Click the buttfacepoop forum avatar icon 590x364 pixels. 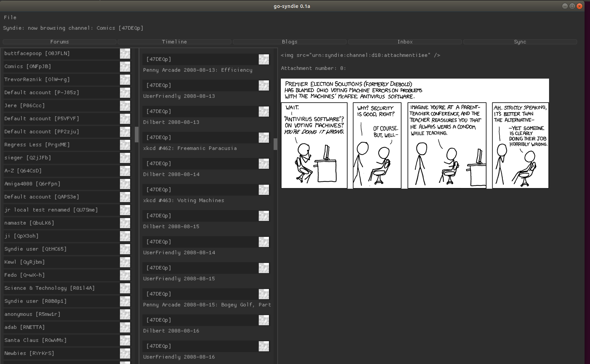(x=125, y=54)
